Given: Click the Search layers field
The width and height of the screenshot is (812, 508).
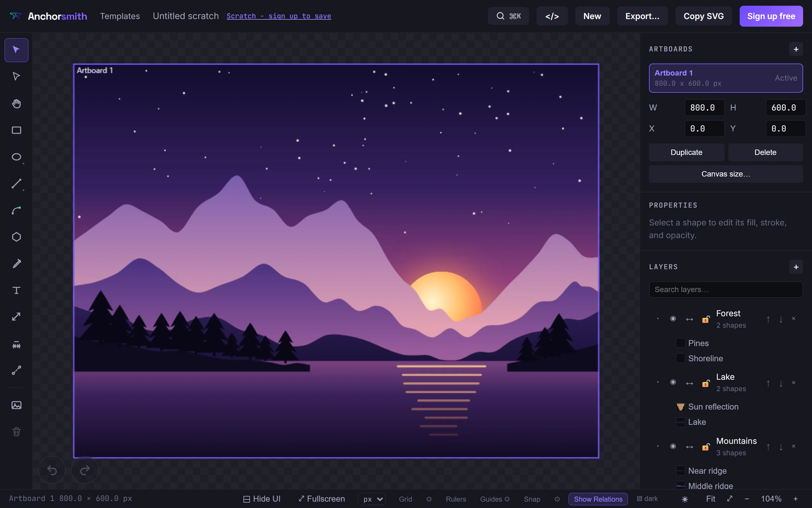Looking at the screenshot, I should pos(726,290).
